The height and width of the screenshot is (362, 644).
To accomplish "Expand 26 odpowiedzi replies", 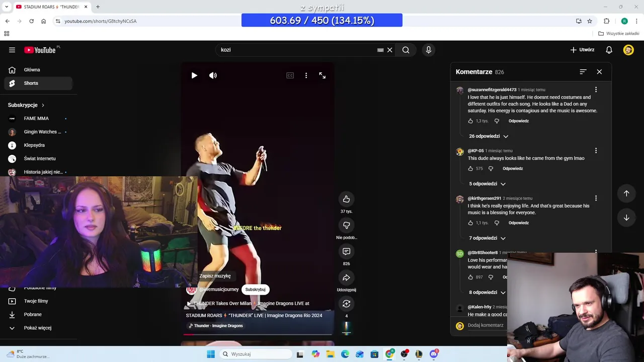I will point(489,136).
